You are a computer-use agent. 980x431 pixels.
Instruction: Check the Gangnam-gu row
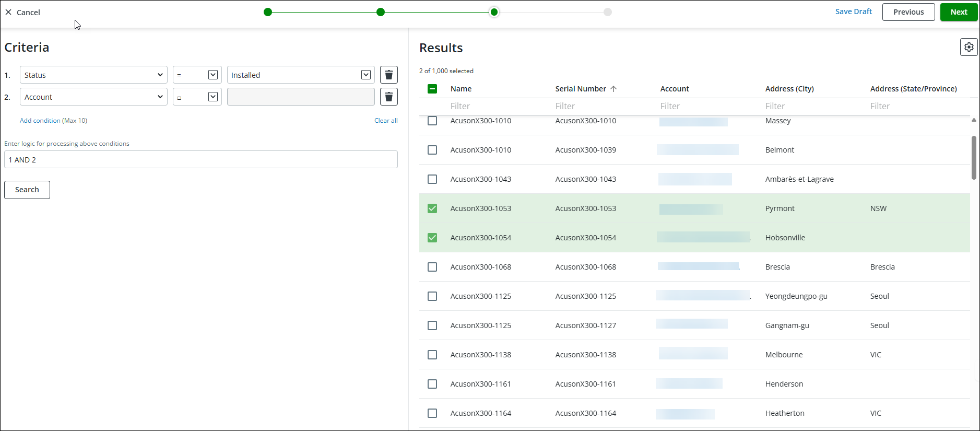coord(432,325)
